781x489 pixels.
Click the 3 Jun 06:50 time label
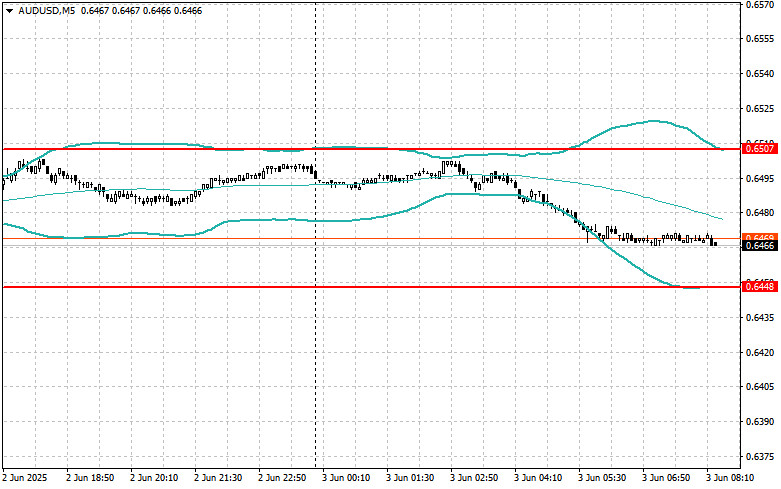coord(666,478)
